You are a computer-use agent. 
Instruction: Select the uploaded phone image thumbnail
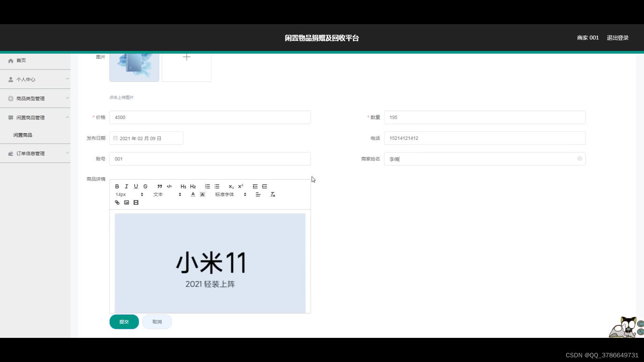tap(134, 67)
